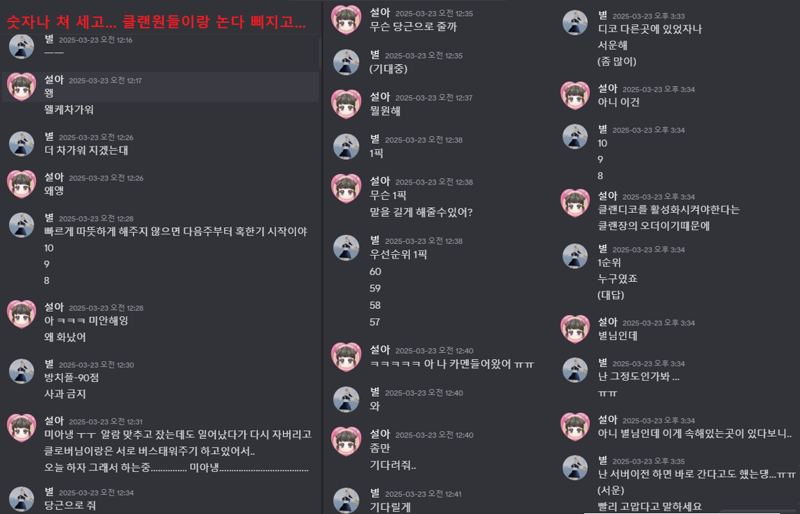Click 별's avatar next to 디코 다른곳에 있었자나
Image resolution: width=800 pixels, height=514 pixels.
[x=575, y=22]
